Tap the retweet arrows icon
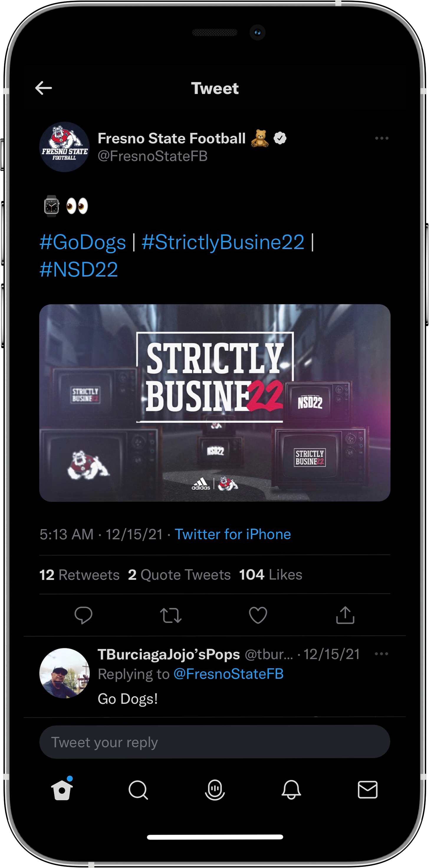 coord(171,615)
